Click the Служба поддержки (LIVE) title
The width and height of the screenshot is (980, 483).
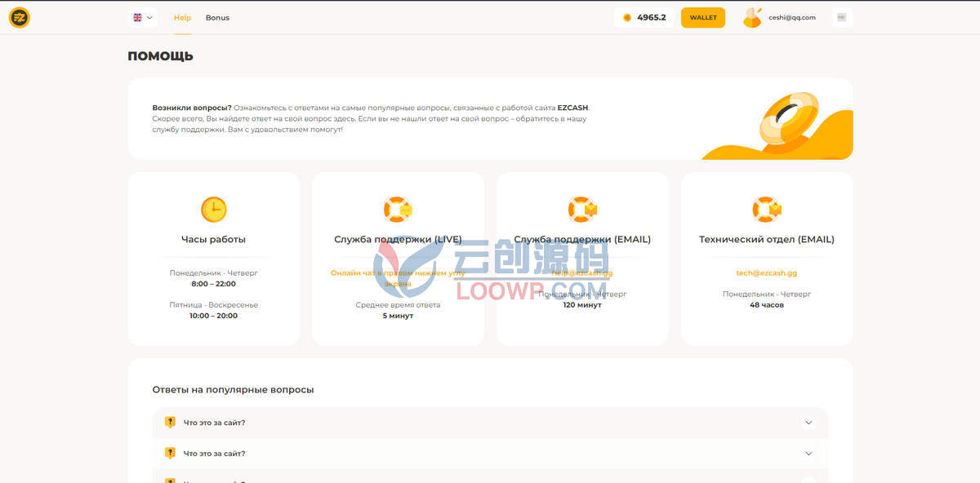pos(398,240)
